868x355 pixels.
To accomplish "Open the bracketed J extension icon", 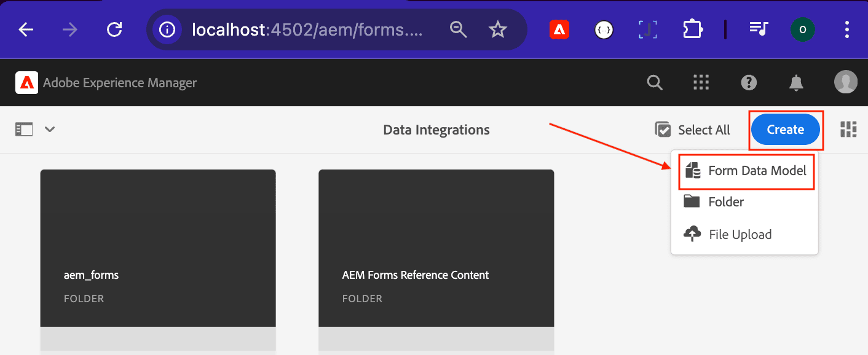I will pyautogui.click(x=648, y=29).
